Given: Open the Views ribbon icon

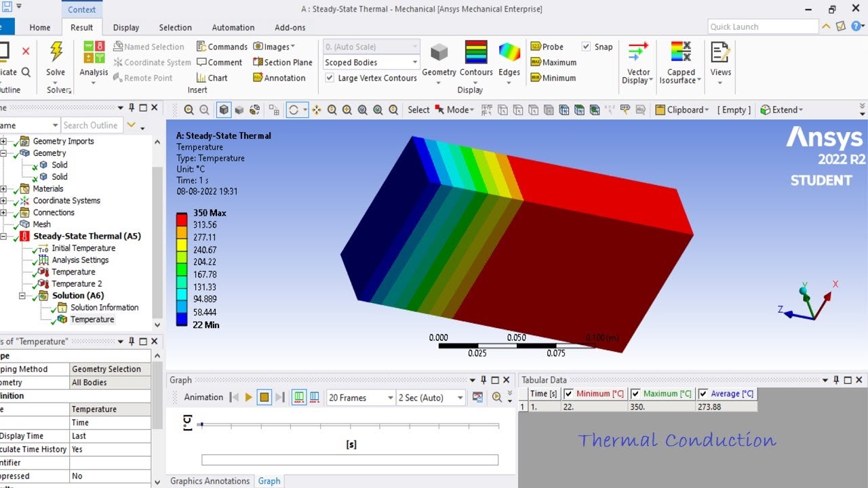Looking at the screenshot, I should point(720,52).
